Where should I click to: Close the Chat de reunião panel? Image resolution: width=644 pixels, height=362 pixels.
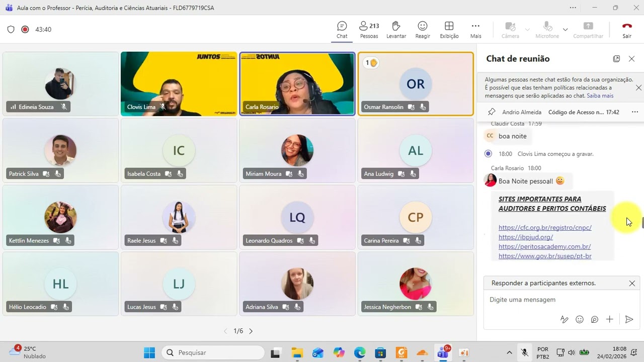[x=632, y=59]
